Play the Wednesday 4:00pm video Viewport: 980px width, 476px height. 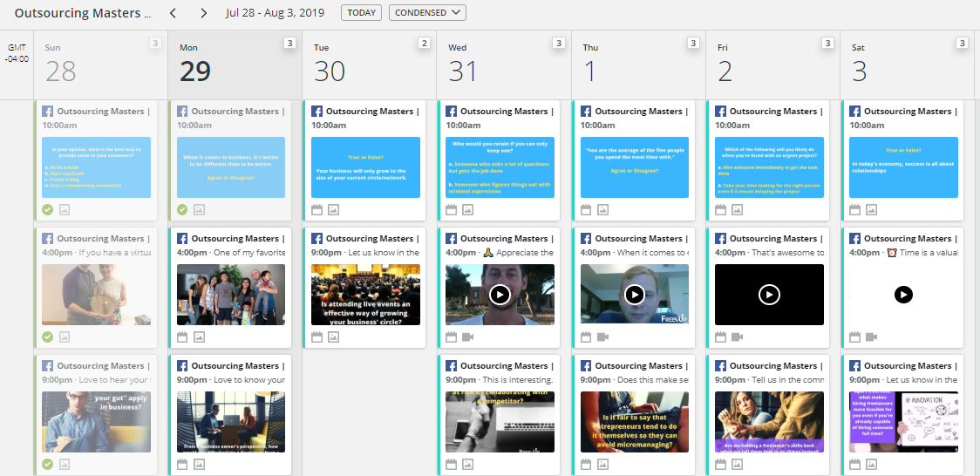pyautogui.click(x=500, y=294)
